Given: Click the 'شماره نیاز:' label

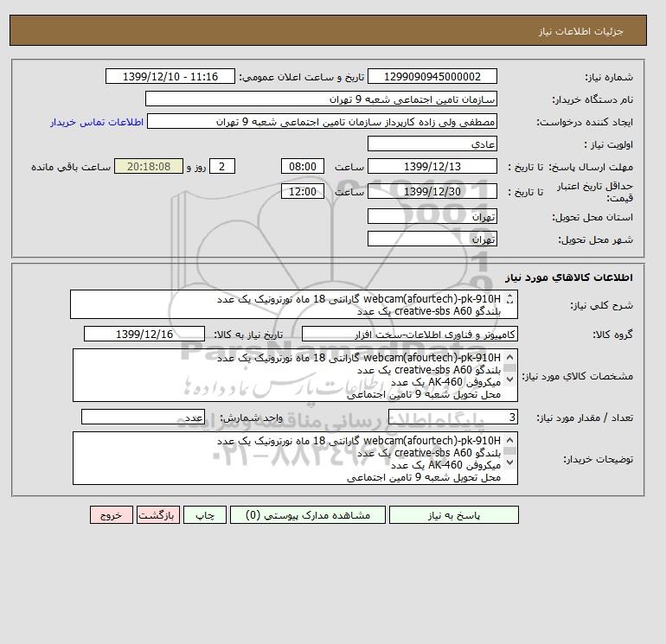Looking at the screenshot, I should point(609,77).
